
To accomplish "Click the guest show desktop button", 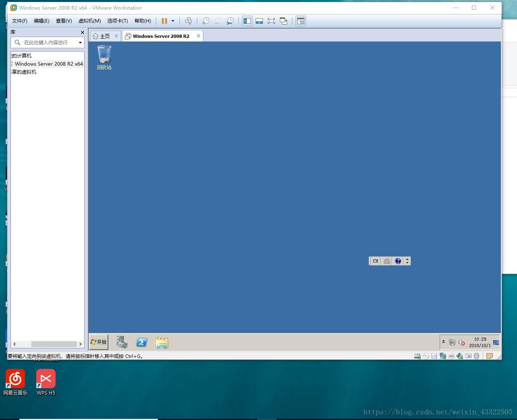I will point(496,342).
